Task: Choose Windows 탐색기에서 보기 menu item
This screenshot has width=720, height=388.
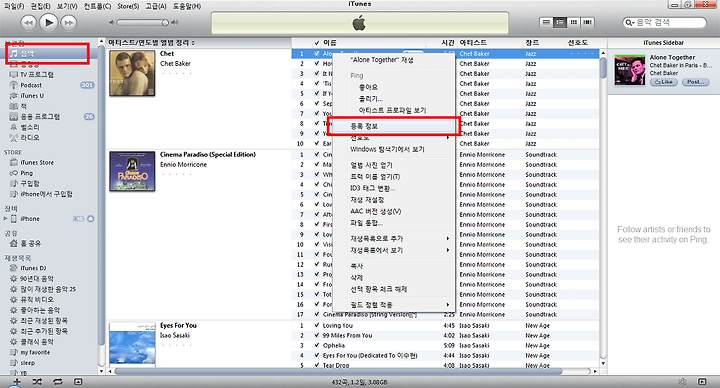Action: 394,149
